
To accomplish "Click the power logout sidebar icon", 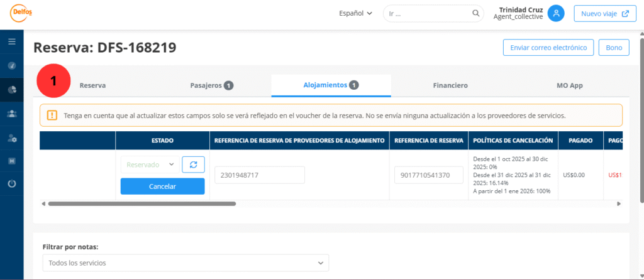I will (x=11, y=184).
